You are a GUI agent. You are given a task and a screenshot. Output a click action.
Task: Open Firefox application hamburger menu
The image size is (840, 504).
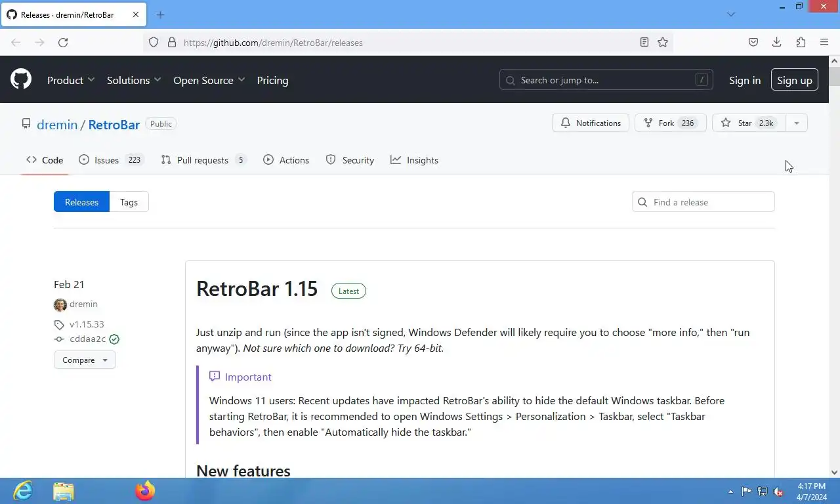pyautogui.click(x=824, y=42)
